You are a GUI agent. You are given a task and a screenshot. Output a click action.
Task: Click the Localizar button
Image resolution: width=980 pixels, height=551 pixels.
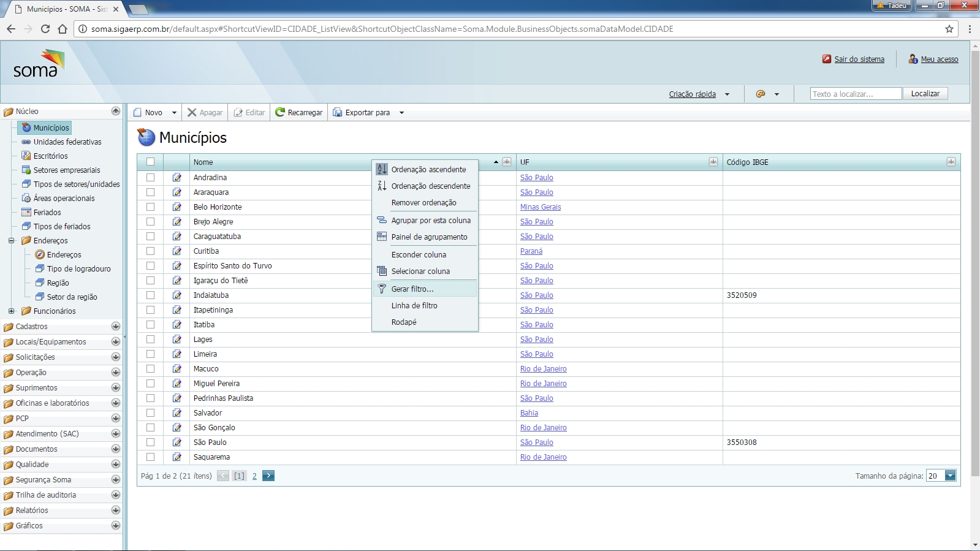point(925,93)
